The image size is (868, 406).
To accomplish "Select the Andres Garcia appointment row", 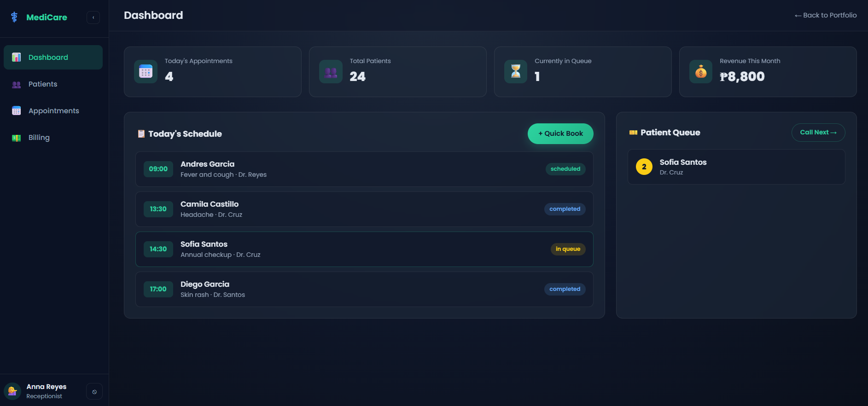I will (364, 169).
